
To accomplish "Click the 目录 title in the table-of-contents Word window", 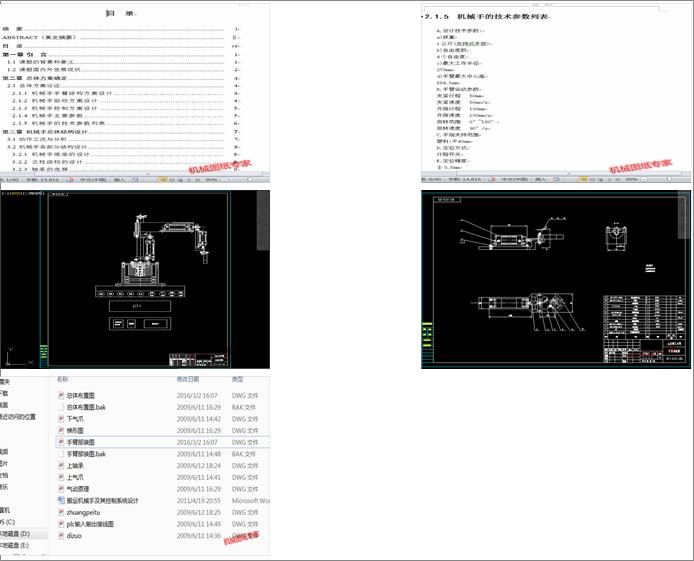I will pyautogui.click(x=121, y=13).
